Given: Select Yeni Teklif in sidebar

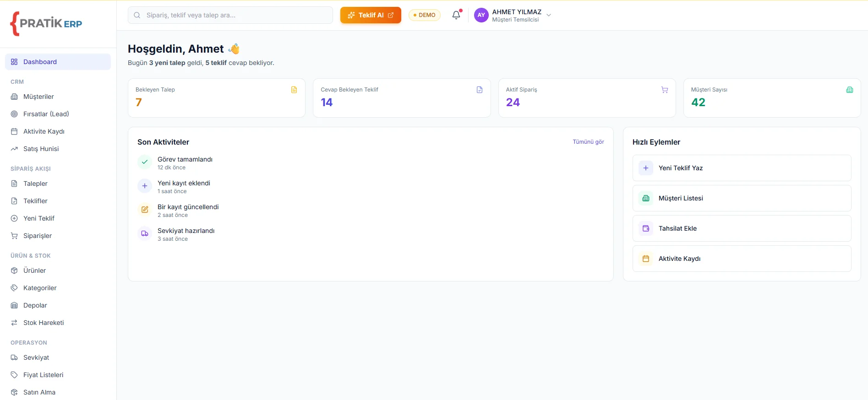Looking at the screenshot, I should coord(58,218).
